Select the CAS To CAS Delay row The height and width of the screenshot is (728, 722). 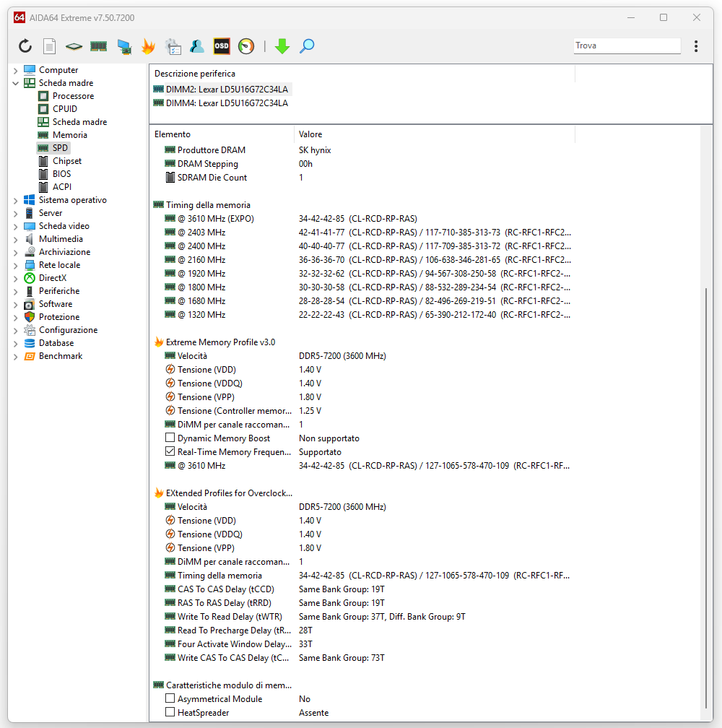pos(363,589)
